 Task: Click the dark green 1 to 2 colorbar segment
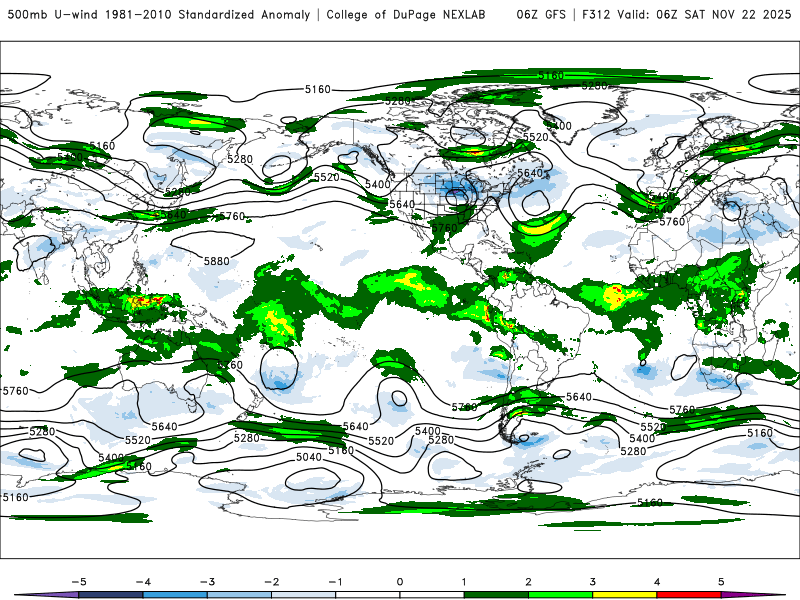[496, 595]
